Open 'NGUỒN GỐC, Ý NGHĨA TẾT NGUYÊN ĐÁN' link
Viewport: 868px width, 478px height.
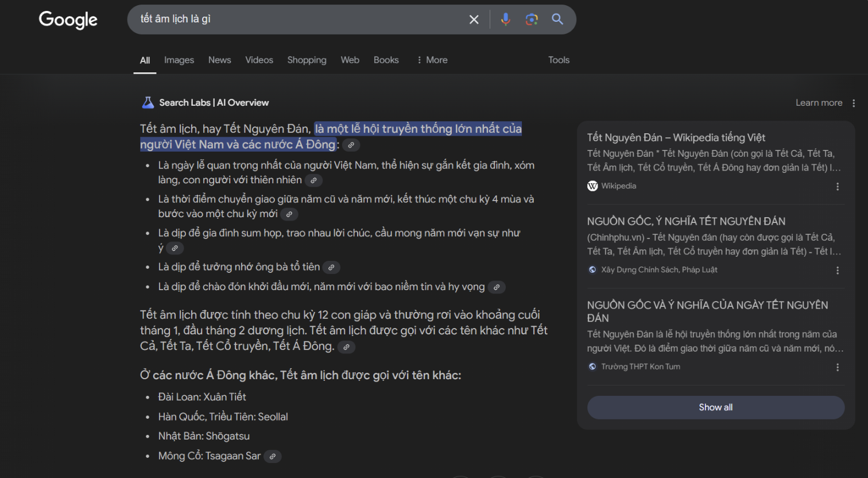click(x=686, y=221)
